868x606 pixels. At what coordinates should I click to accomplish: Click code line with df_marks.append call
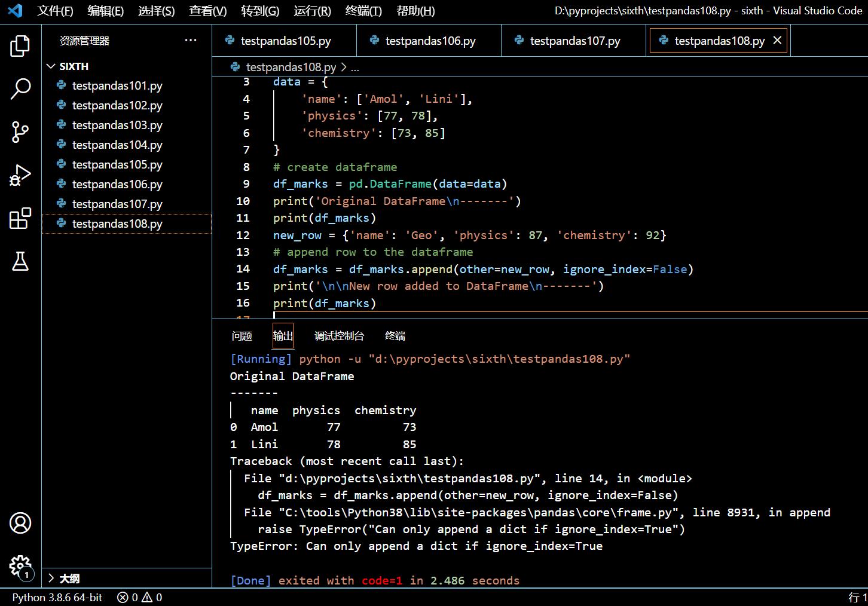coord(483,269)
